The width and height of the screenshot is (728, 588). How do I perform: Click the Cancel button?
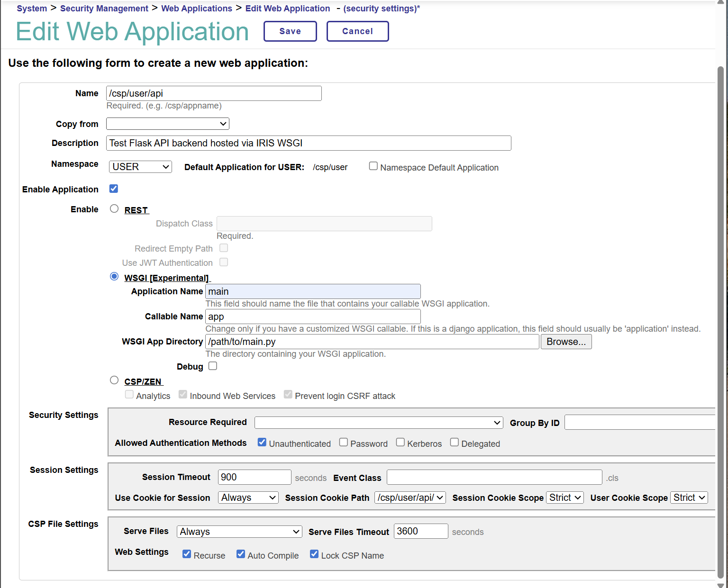coord(357,31)
